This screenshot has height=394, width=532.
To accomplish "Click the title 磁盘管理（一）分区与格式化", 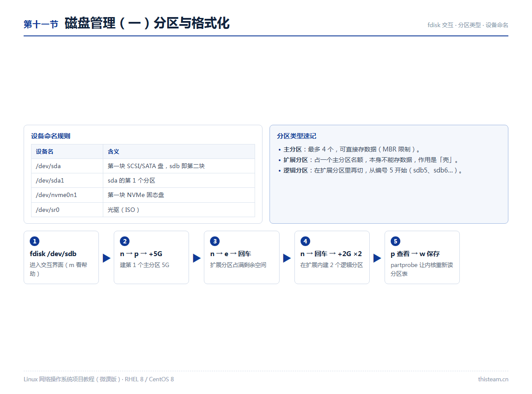I will (147, 23).
